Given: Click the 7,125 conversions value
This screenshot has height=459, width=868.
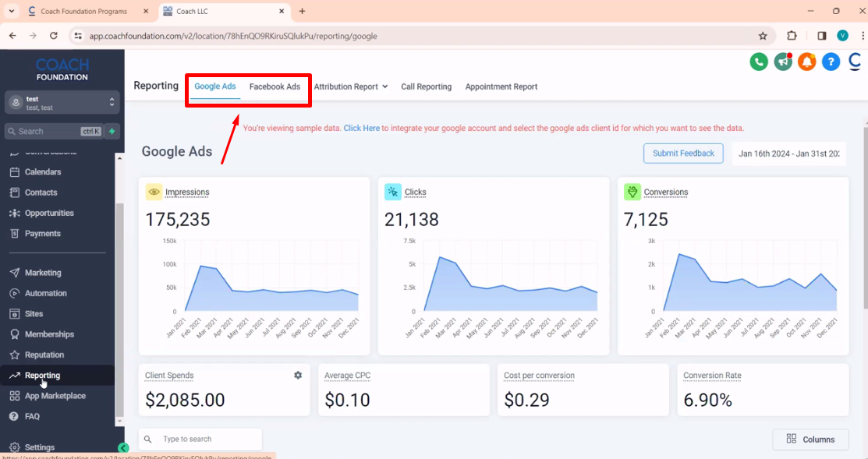Looking at the screenshot, I should pos(646,220).
